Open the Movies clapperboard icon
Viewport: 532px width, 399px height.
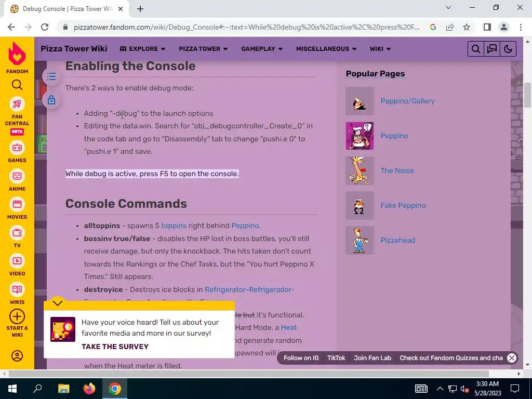tap(17, 204)
